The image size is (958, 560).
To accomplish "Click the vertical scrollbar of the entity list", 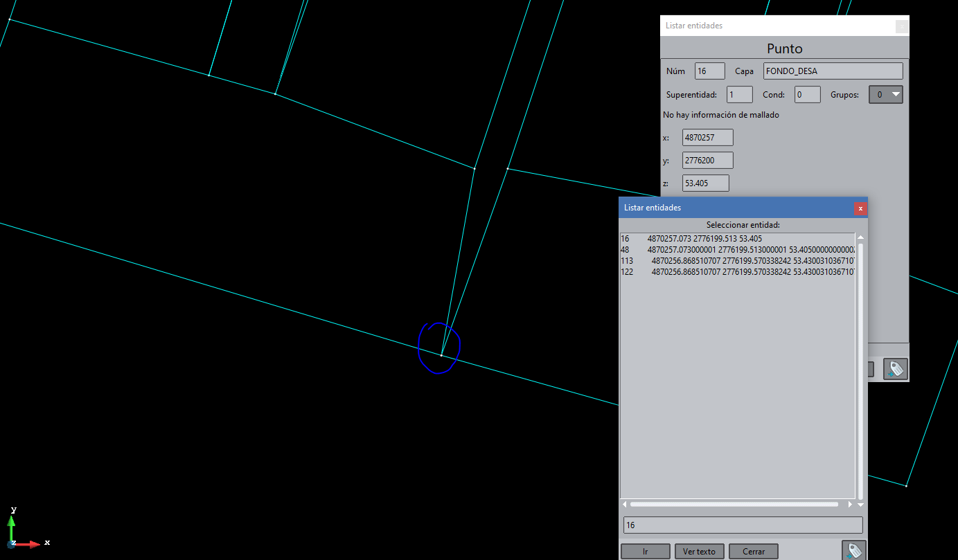I will pos(860,370).
